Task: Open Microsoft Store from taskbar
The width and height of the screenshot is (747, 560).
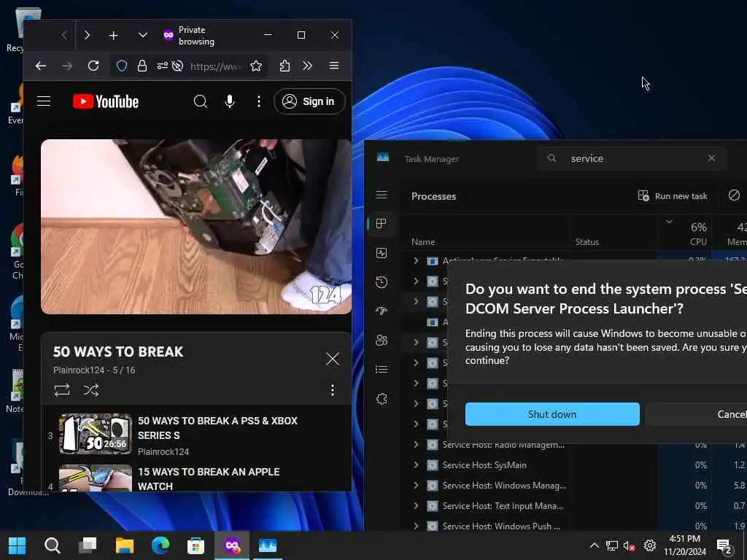Action: 196,545
